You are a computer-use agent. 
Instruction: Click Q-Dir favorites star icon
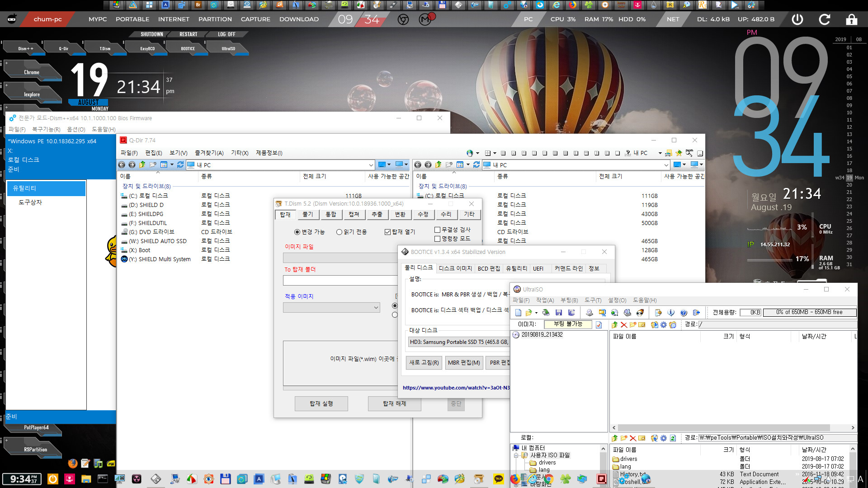(679, 153)
